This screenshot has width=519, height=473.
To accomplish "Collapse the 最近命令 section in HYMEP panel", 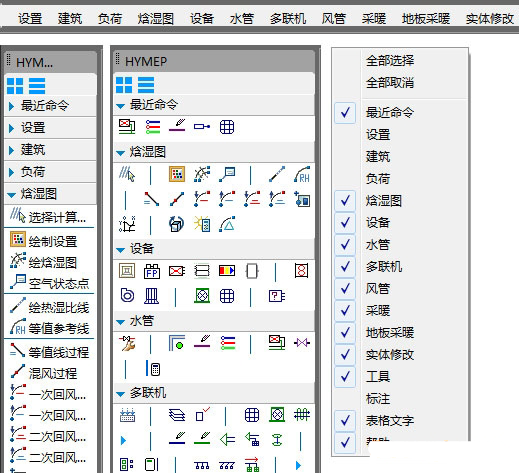I will coord(120,106).
